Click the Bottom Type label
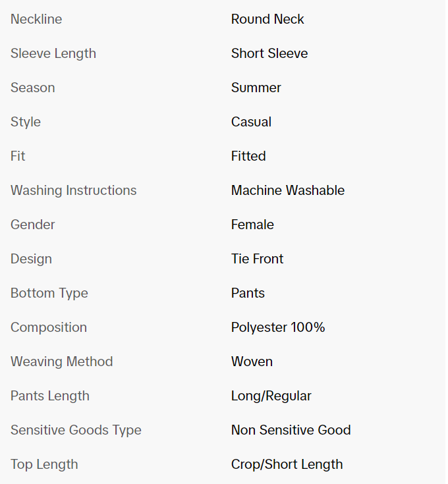The width and height of the screenshot is (448, 484). click(49, 293)
